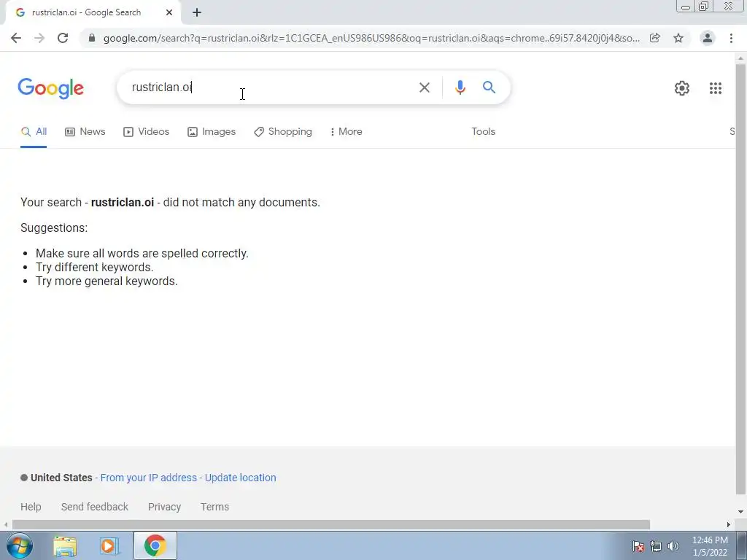Switch to the News results tab
747x560 pixels.
click(x=85, y=132)
